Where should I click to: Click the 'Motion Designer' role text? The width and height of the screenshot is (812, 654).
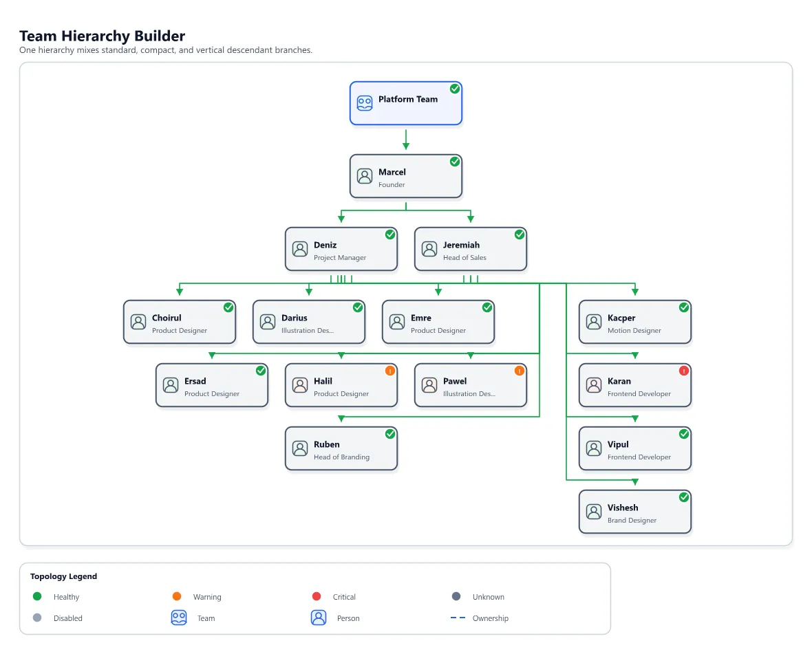[634, 331]
